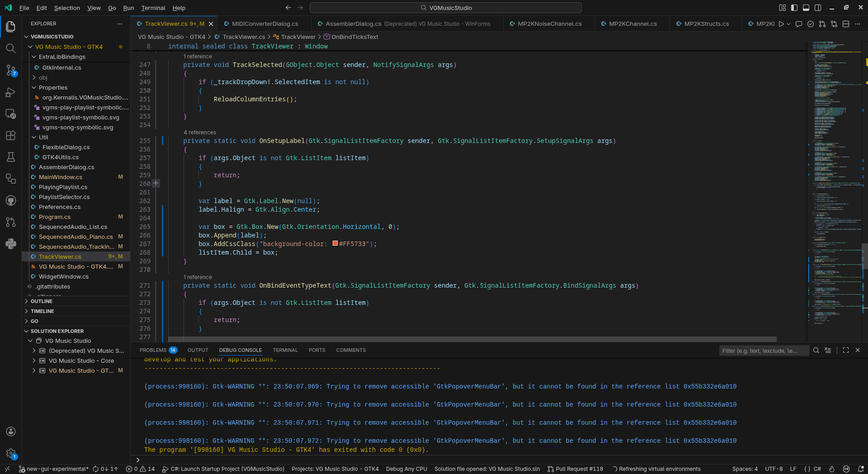This screenshot has width=868, height=474.
Task: Maximize the panel size
Action: [846, 350]
